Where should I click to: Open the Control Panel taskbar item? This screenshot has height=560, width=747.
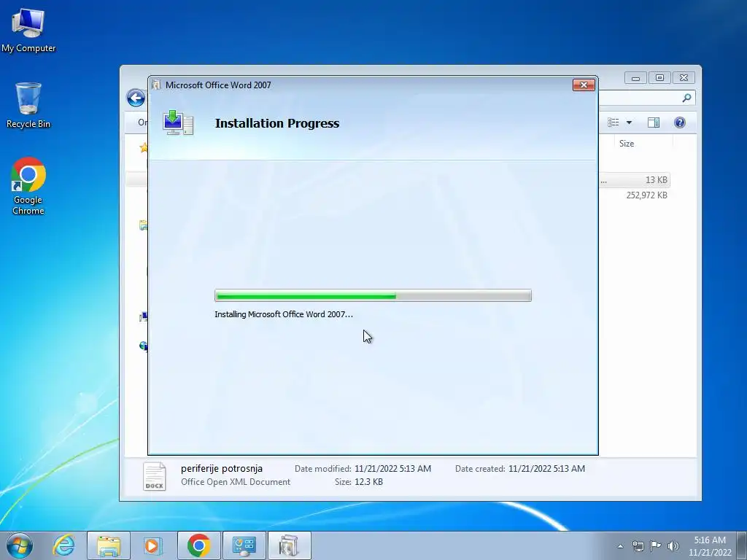244,545
